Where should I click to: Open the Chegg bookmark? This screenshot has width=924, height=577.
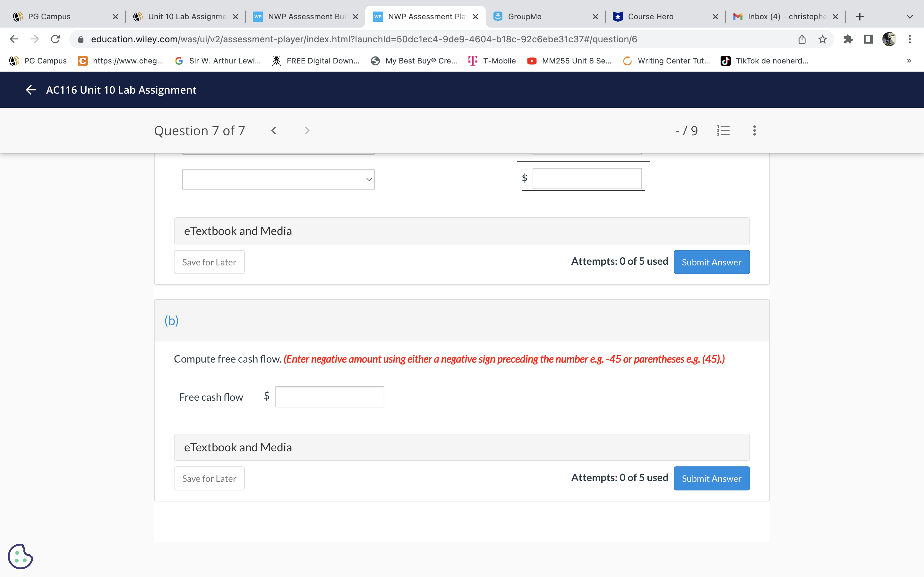coord(120,61)
